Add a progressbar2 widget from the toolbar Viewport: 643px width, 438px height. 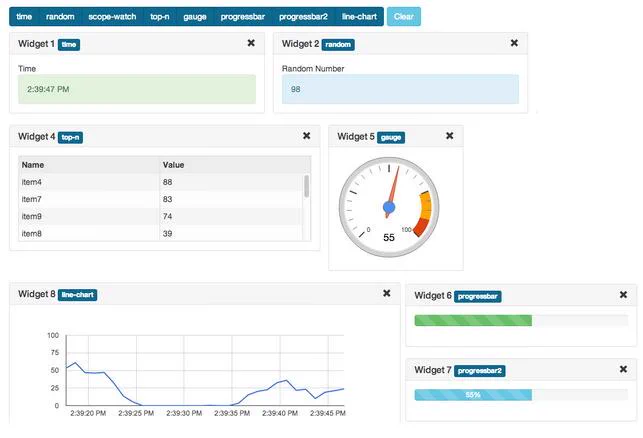coord(303,17)
